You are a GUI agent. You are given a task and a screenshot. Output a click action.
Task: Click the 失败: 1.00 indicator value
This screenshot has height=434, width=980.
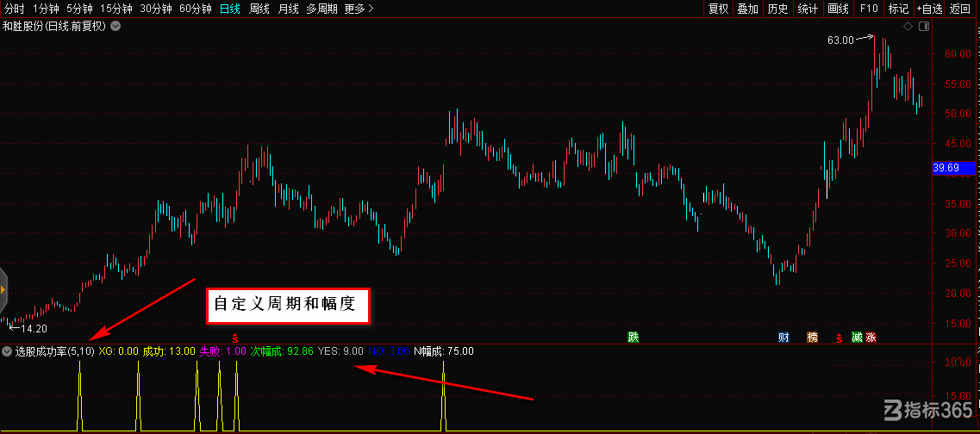222,351
